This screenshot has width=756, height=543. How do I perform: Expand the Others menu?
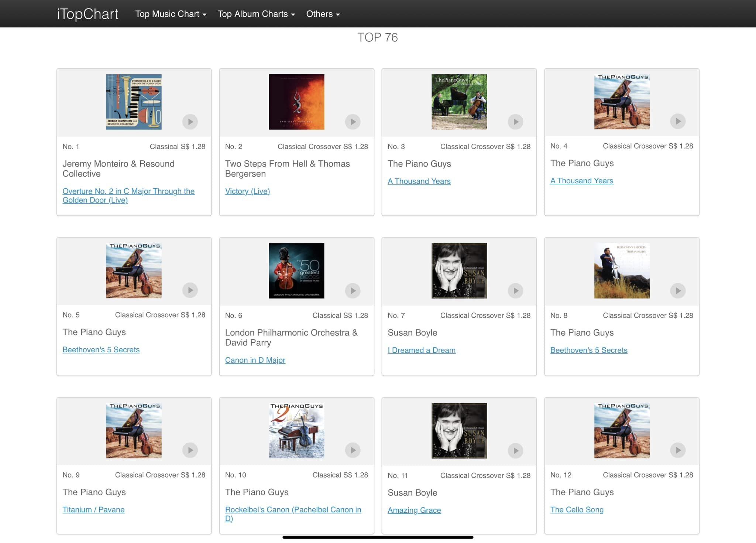[323, 14]
